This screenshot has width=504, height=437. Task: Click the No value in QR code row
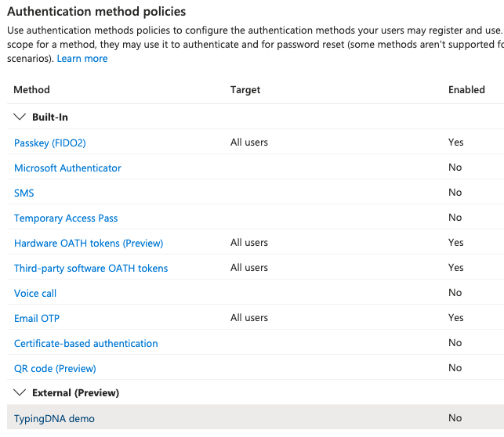click(x=455, y=367)
